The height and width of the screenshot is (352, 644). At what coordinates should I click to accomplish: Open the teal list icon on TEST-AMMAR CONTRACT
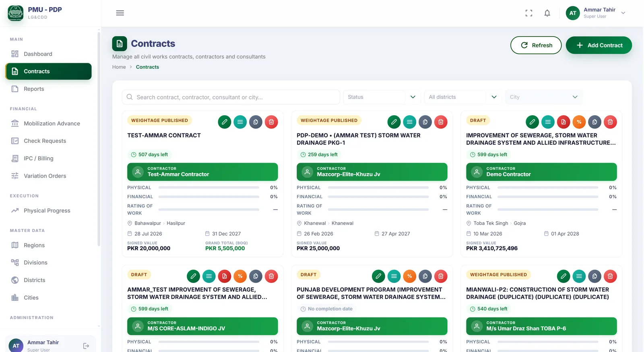(240, 122)
